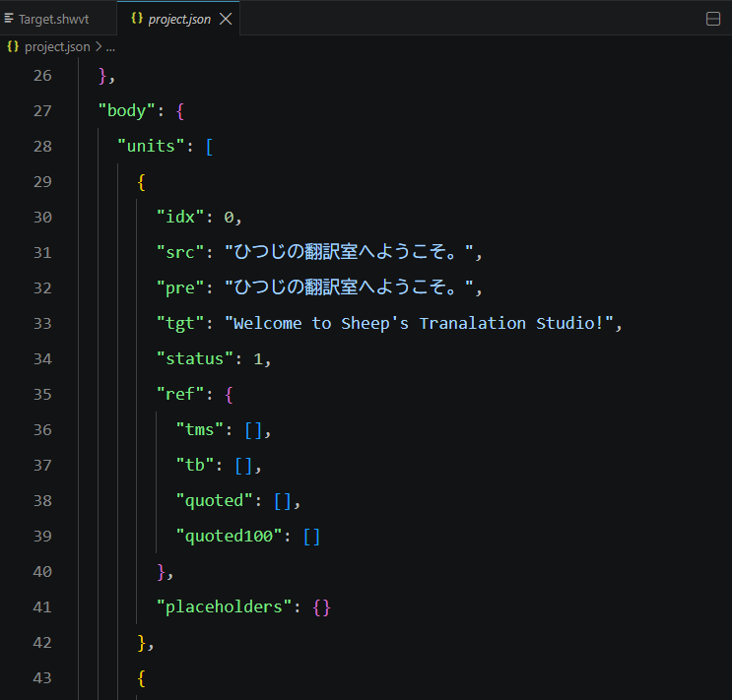
Task: Click the yellow opening brace on line 29
Action: pyautogui.click(x=142, y=182)
